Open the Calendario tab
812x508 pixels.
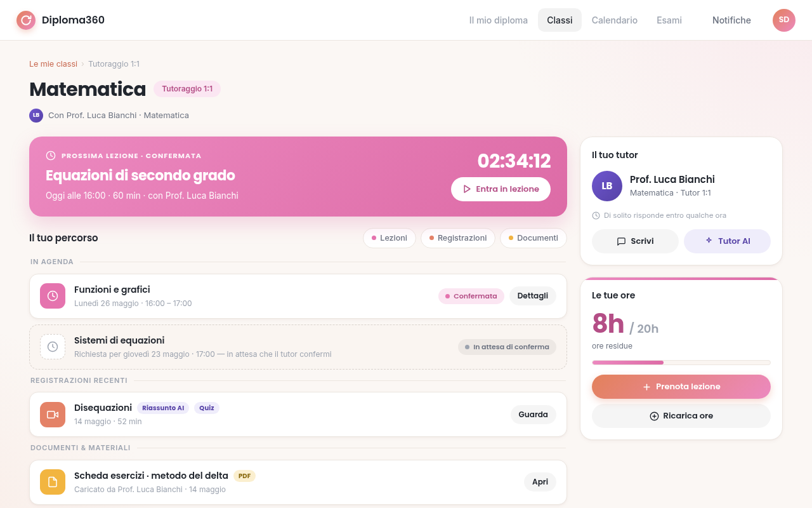(615, 20)
